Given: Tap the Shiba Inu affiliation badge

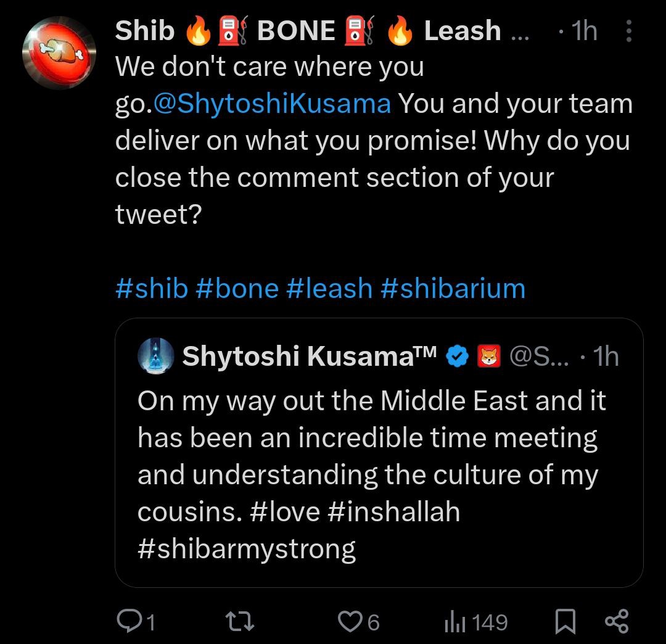Looking at the screenshot, I should (489, 357).
